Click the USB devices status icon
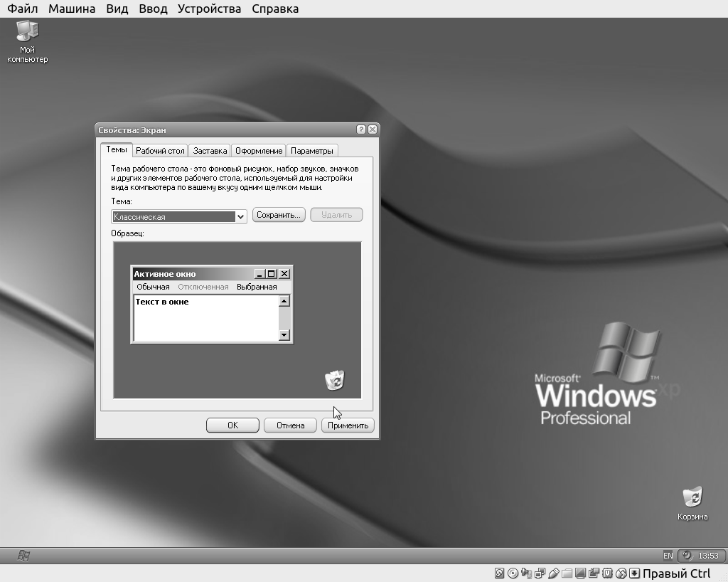 click(x=553, y=573)
